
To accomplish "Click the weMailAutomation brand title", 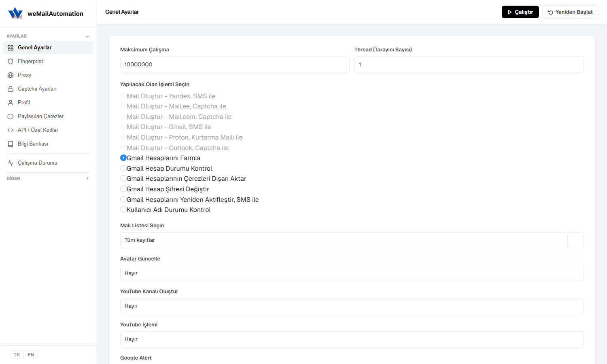I will (55, 14).
